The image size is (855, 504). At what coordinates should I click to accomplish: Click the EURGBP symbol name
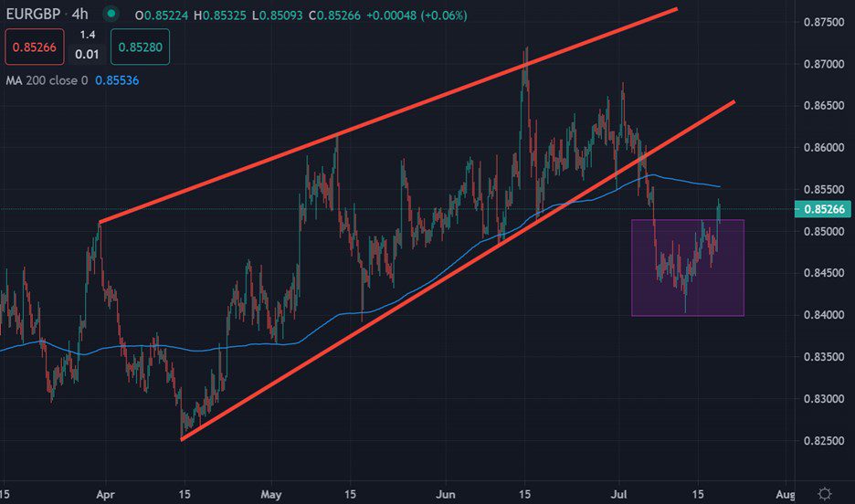point(33,14)
